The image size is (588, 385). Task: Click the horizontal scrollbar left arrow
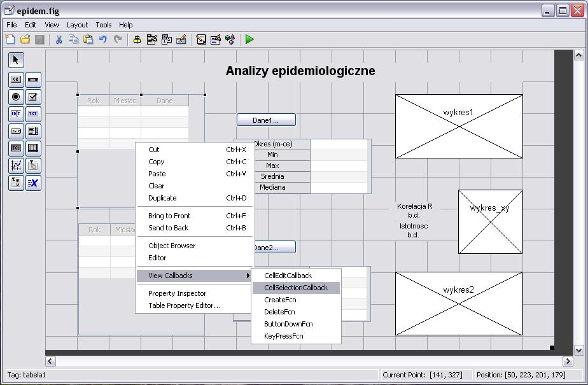tap(51, 361)
